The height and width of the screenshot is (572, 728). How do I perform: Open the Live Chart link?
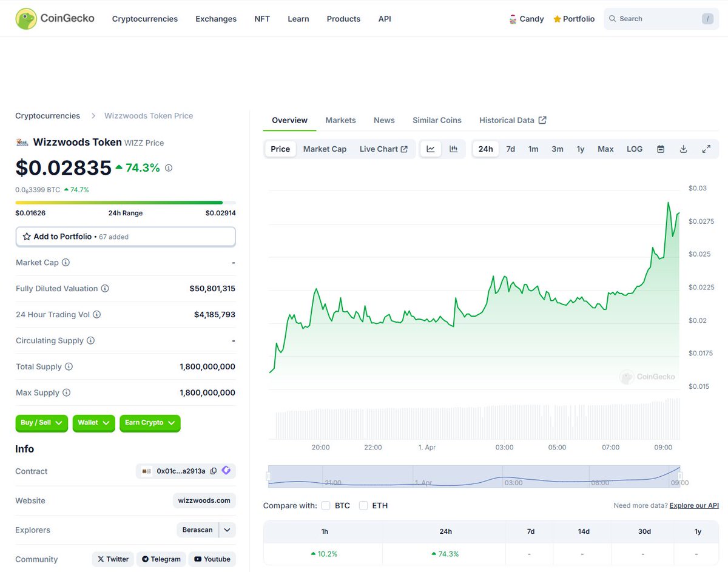(383, 149)
